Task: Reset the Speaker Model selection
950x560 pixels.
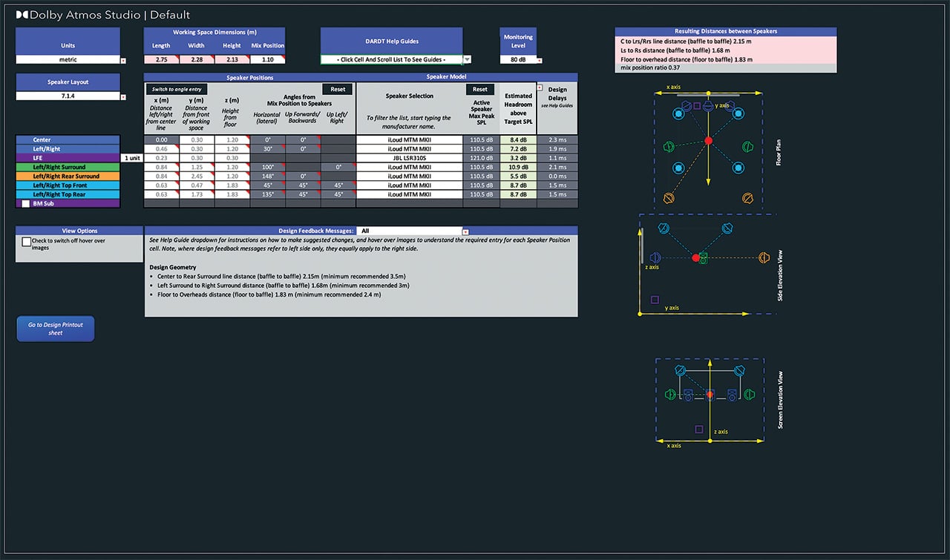Action: coord(480,89)
